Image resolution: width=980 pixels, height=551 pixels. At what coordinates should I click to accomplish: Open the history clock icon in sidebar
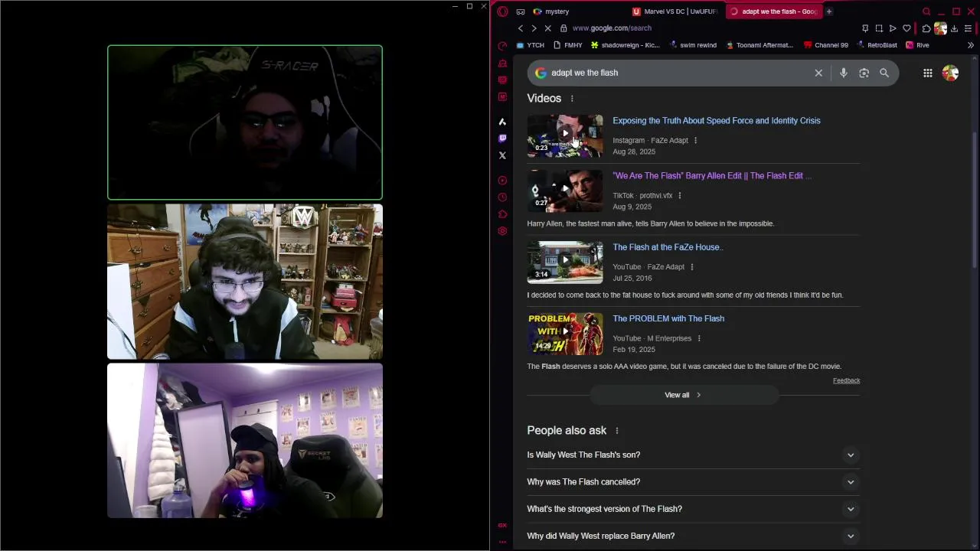pos(502,197)
